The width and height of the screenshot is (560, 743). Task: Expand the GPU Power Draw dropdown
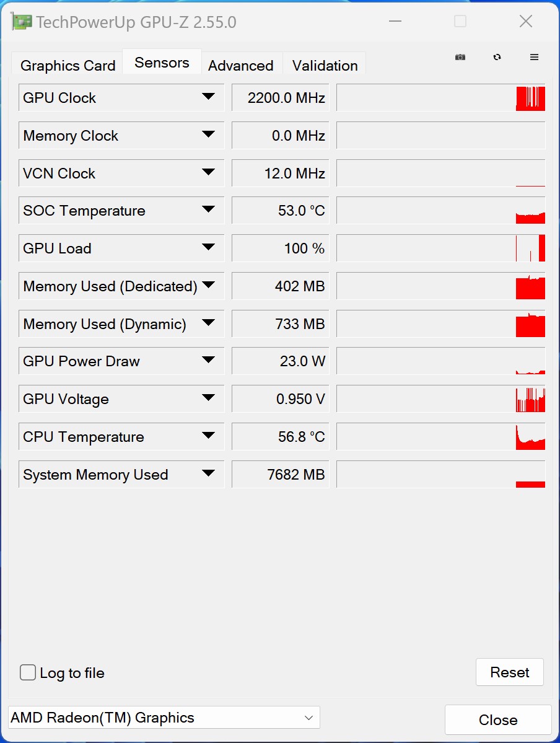coord(208,360)
